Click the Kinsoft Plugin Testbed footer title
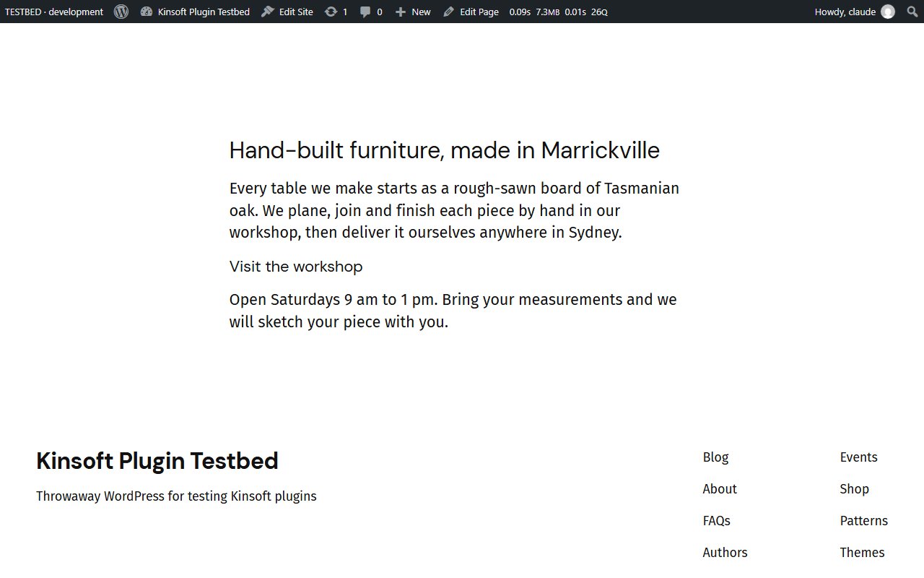This screenshot has width=924, height=578. click(157, 461)
